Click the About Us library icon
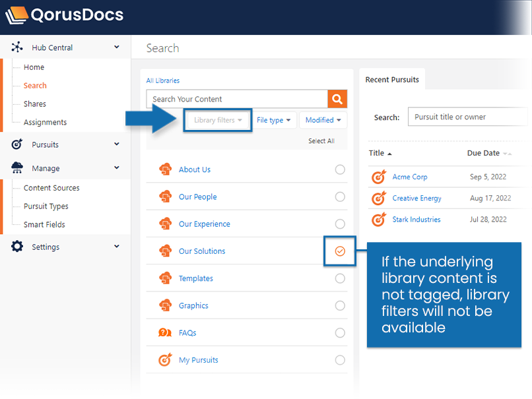 pyautogui.click(x=165, y=169)
